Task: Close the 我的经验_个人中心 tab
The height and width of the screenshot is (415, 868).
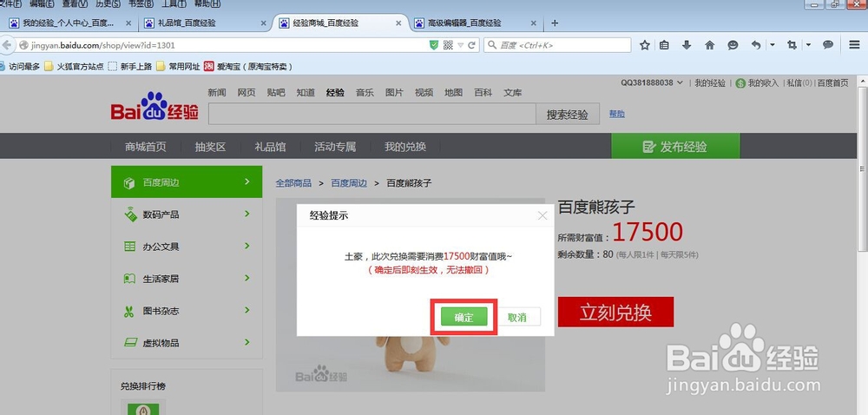Action: click(x=128, y=23)
